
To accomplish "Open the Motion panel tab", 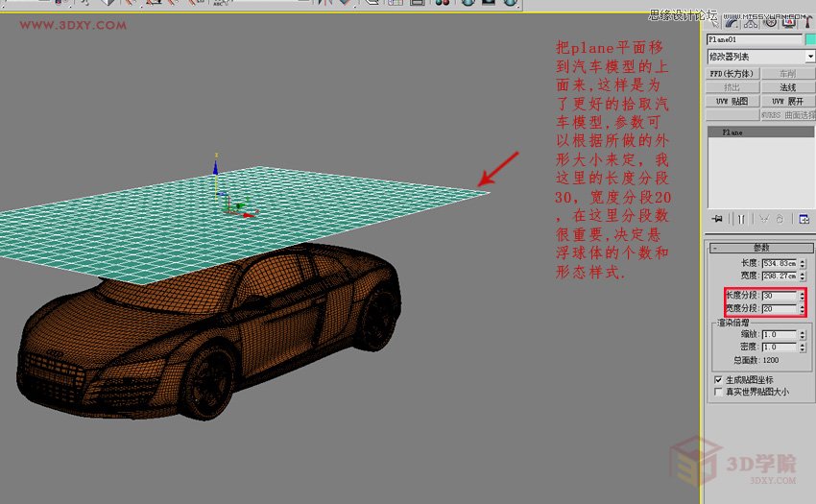I will point(770,23).
